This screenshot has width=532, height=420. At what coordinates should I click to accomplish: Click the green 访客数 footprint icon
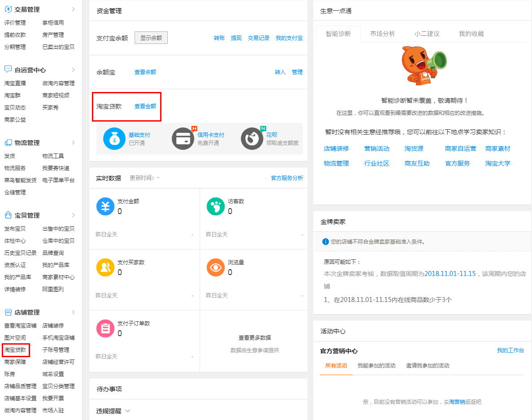tap(216, 206)
